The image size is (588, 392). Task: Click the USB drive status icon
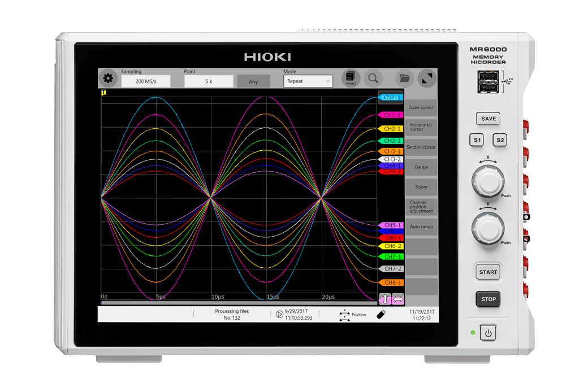point(381,314)
